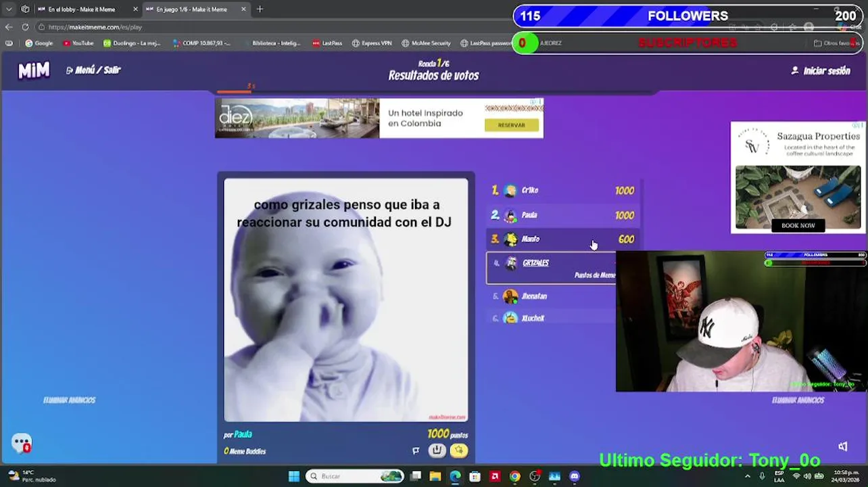Open a new browser tab
Viewport: 868px width, 487px height.
[260, 9]
